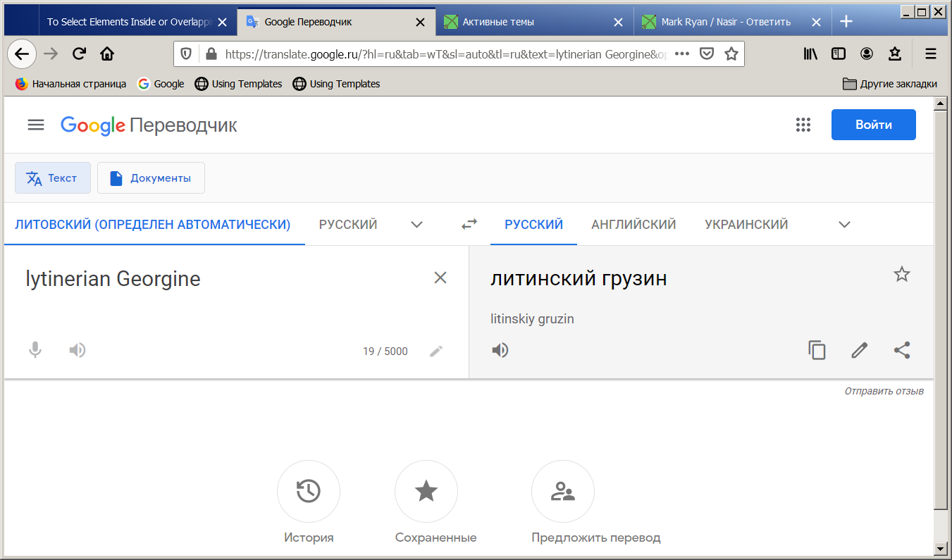Screen dimensions: 952x560
Task: Go forward in browser history
Action: [51, 54]
